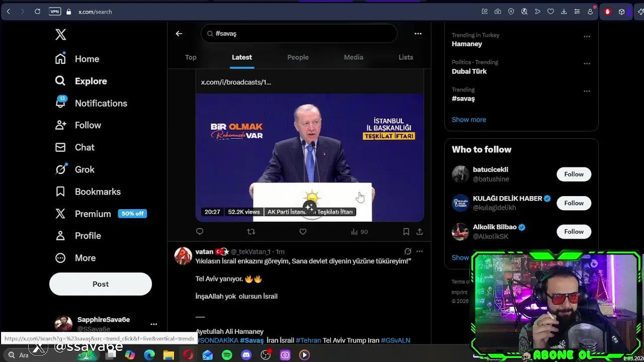Open File Explorer from the taskbar
Image resolution: width=644 pixels, height=362 pixels.
169,355
